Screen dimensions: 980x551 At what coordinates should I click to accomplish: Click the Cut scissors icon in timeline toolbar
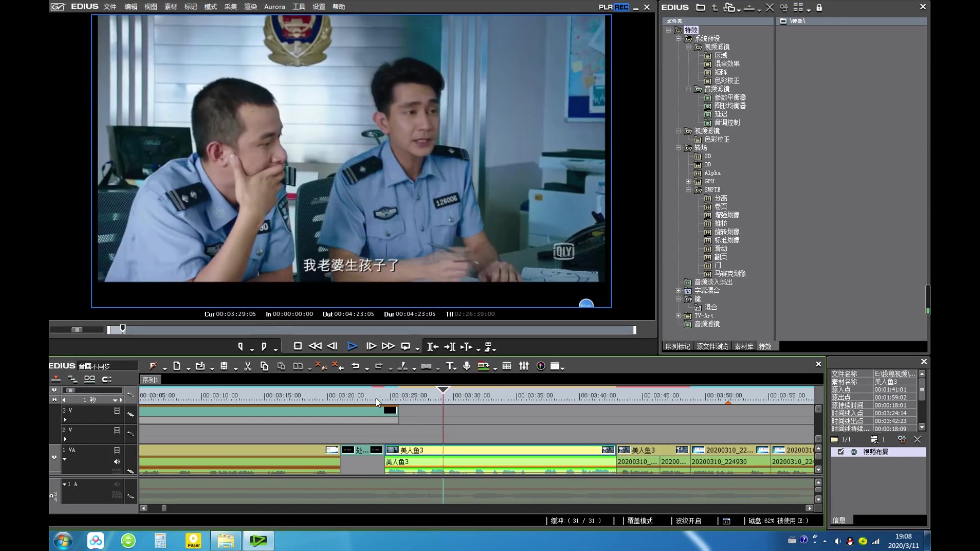[248, 366]
